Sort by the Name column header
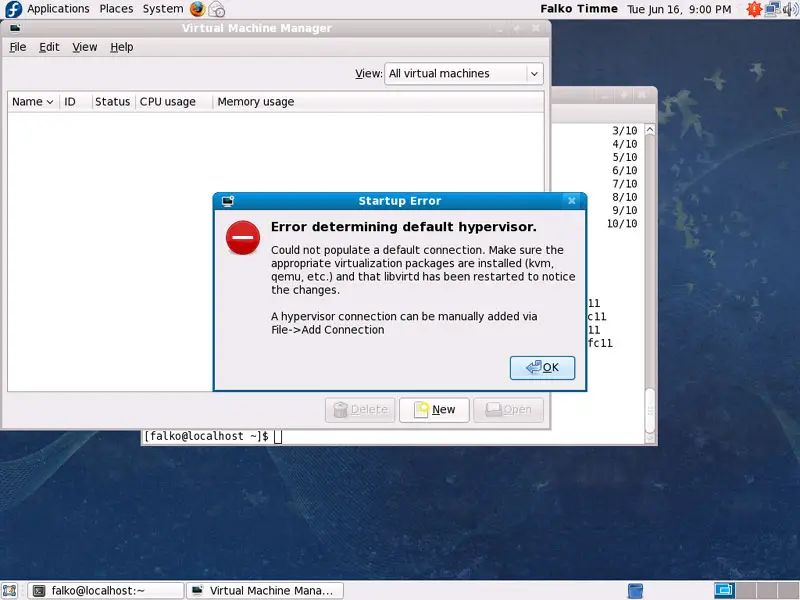Image resolution: width=800 pixels, height=600 pixels. 33,102
